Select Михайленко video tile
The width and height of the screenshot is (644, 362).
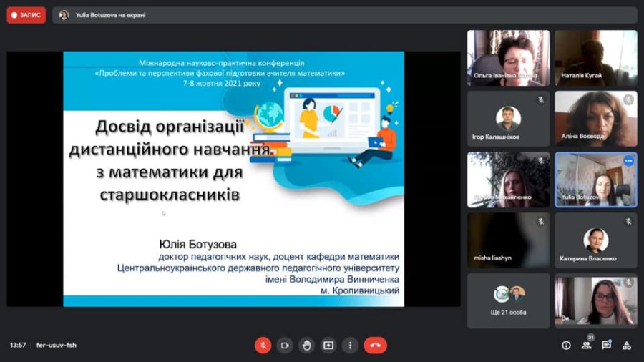pyautogui.click(x=508, y=180)
